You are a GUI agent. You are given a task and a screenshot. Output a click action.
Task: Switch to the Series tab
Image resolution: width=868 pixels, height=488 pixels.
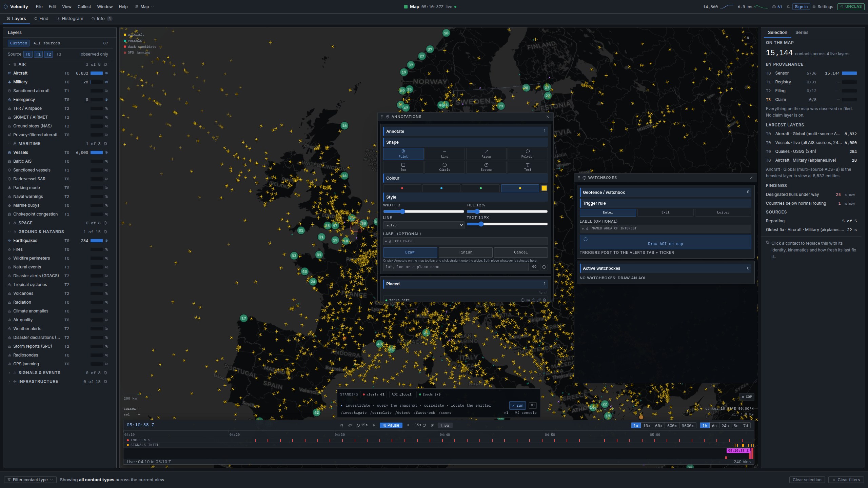802,33
